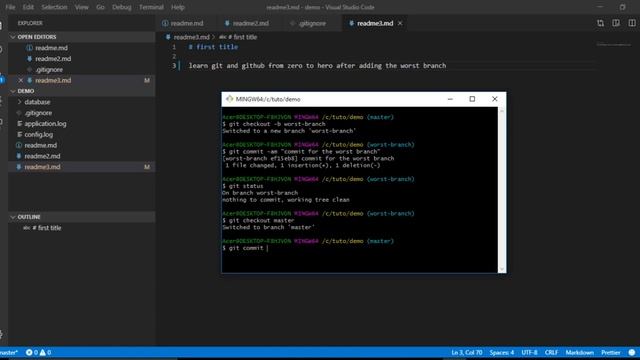The width and height of the screenshot is (640, 360).
Task: Click the MINGW64 terminal window icon
Action: (229, 99)
